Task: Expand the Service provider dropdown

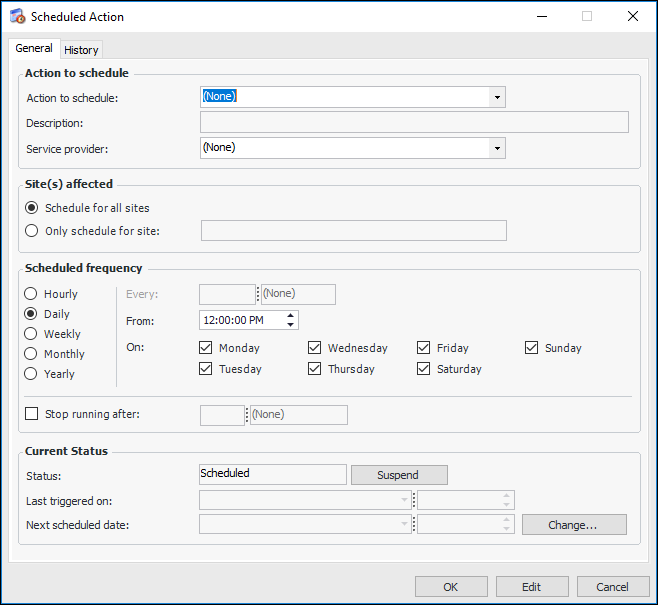Action: pos(496,148)
